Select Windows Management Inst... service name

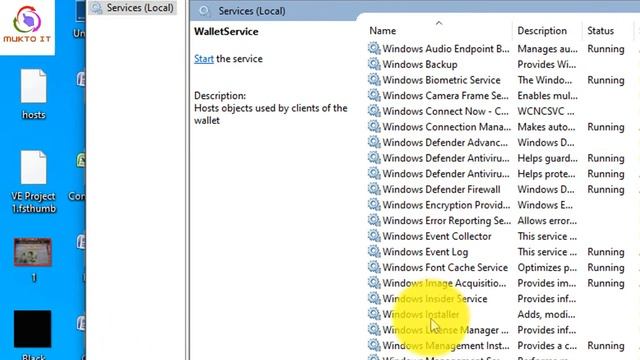point(446,346)
